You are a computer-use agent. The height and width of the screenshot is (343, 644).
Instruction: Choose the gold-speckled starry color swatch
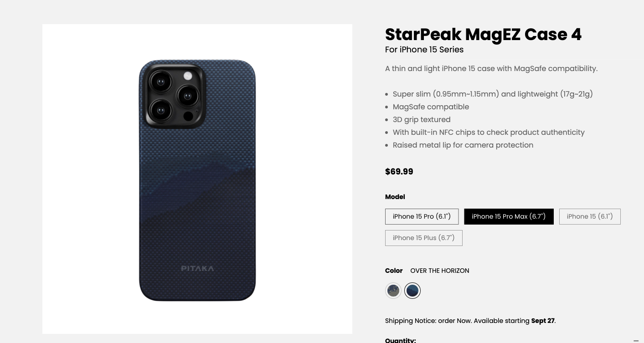[393, 291]
